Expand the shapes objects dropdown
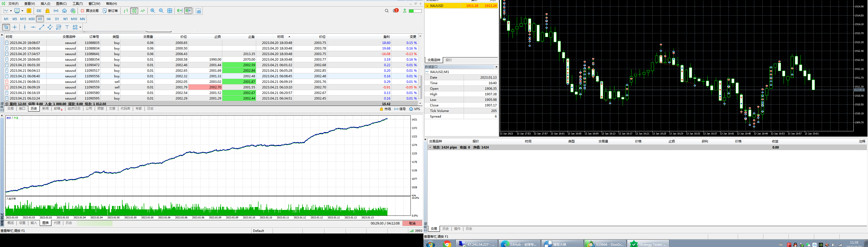The image size is (868, 247). coord(80,27)
